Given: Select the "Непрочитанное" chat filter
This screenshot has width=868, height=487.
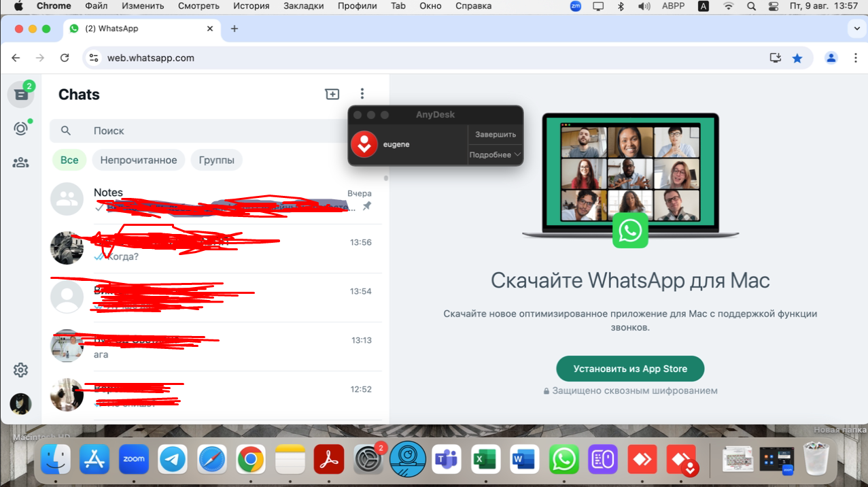Looking at the screenshot, I should [x=139, y=161].
